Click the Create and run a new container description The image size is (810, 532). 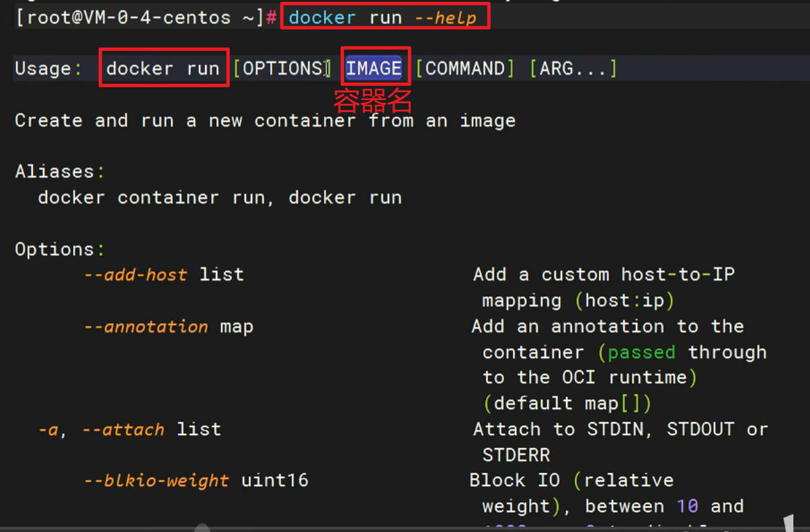[265, 120]
